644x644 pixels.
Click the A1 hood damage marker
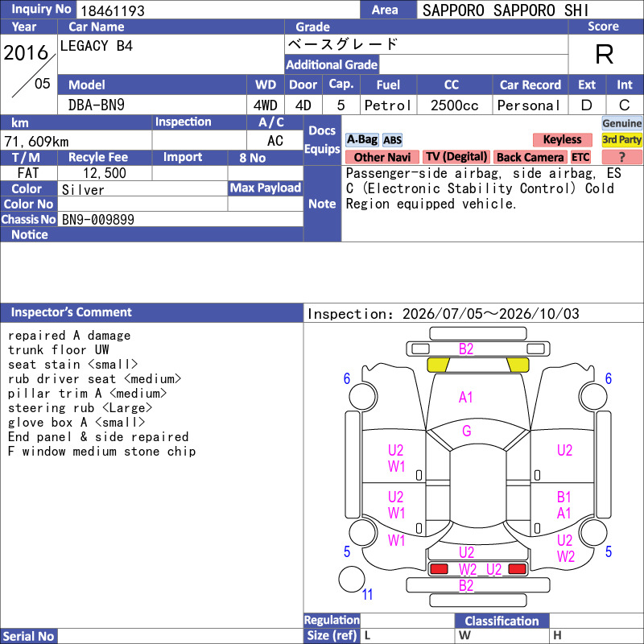[465, 397]
